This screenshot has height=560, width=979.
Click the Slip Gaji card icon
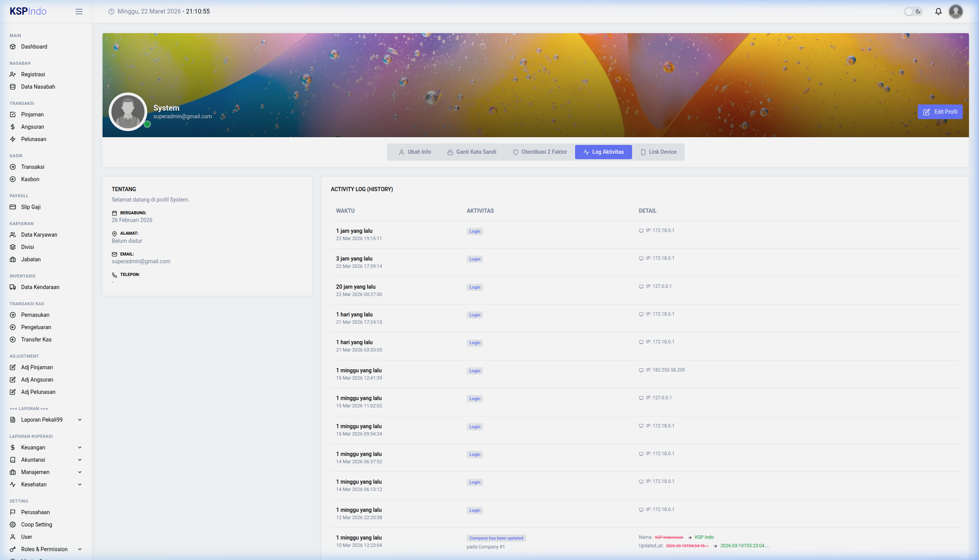pyautogui.click(x=13, y=207)
